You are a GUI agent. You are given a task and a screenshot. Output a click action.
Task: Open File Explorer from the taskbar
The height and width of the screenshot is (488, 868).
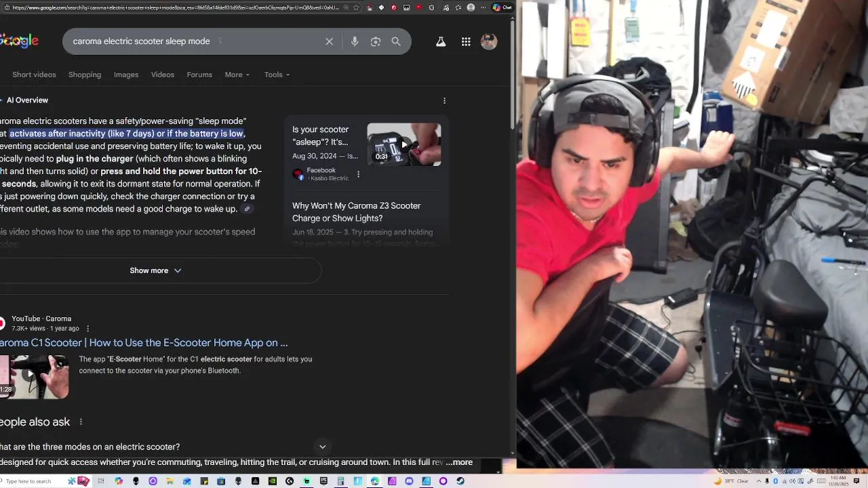pyautogui.click(x=170, y=481)
